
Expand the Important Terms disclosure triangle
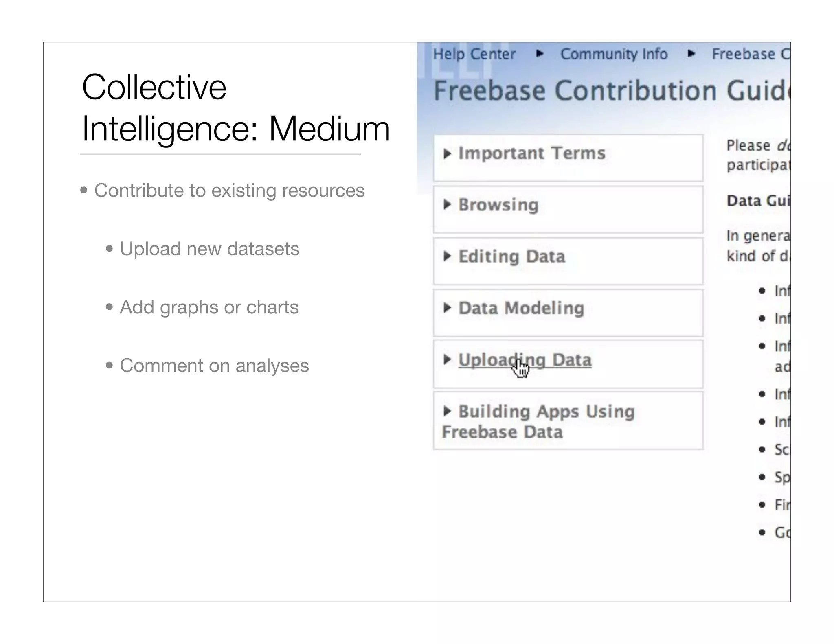pyautogui.click(x=447, y=153)
